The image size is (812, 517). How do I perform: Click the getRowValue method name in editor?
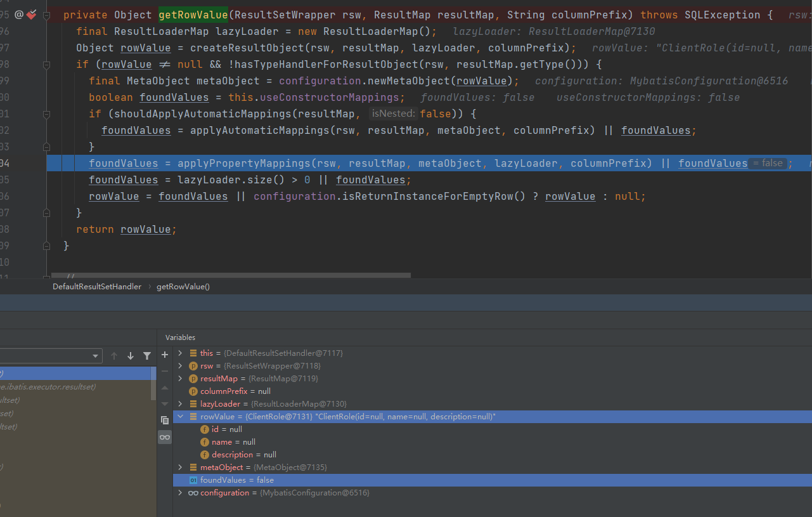click(x=193, y=15)
